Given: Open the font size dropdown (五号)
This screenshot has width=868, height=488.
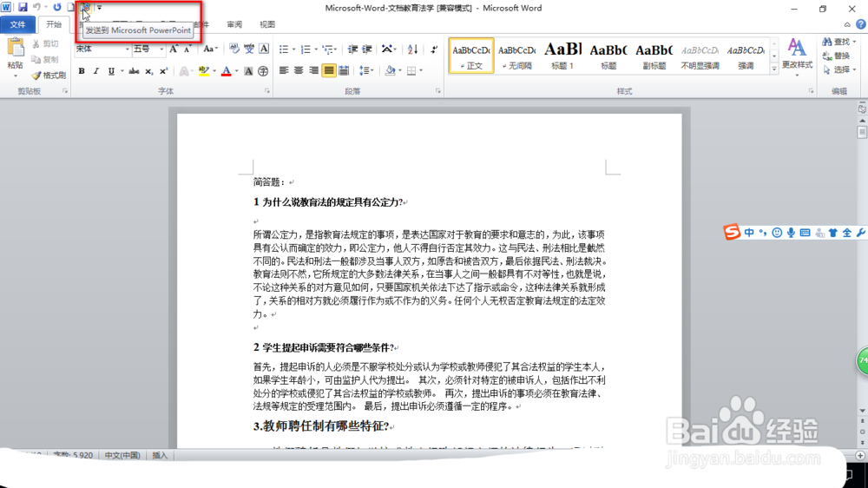Looking at the screenshot, I should [x=161, y=49].
